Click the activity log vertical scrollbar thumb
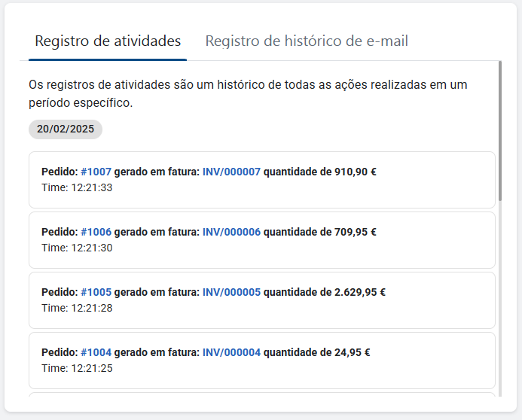The image size is (522, 420). tap(499, 131)
